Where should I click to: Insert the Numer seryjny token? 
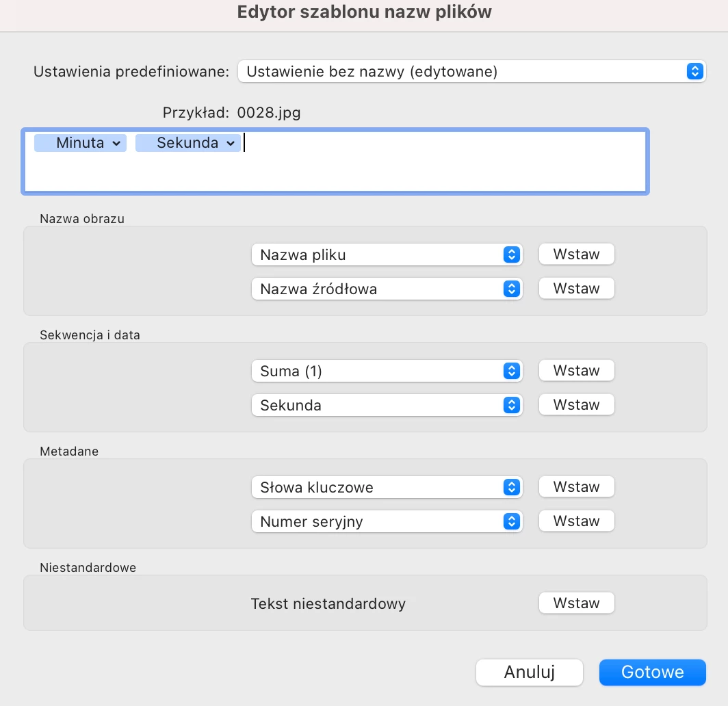click(x=576, y=521)
